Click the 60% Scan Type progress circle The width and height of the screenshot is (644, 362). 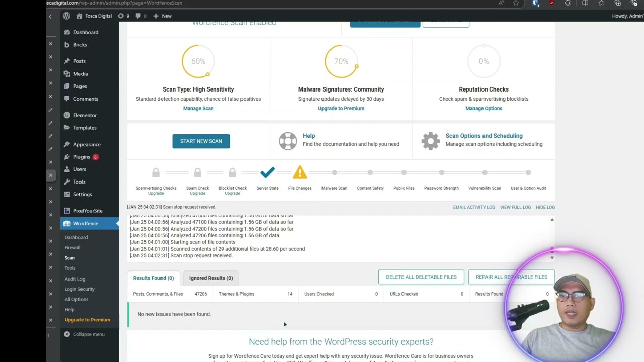[198, 61]
